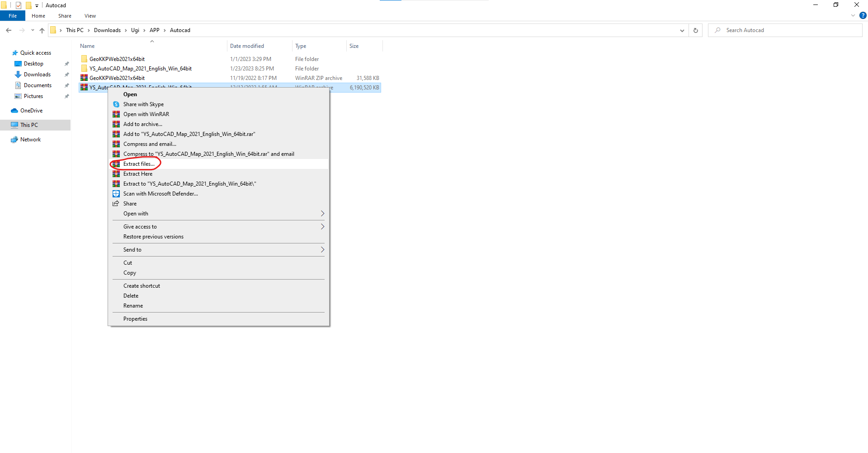Click the OneDrive cloud icon

tap(14, 111)
